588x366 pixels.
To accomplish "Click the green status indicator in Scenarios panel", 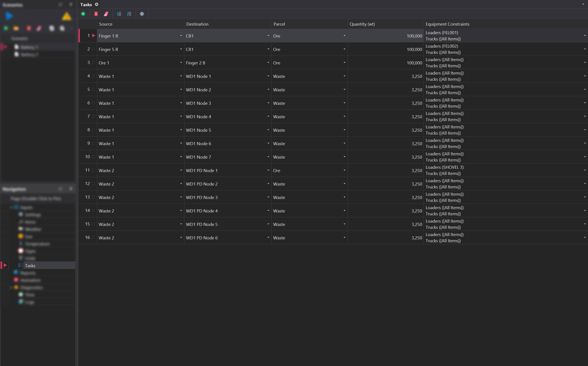I will tap(6, 28).
